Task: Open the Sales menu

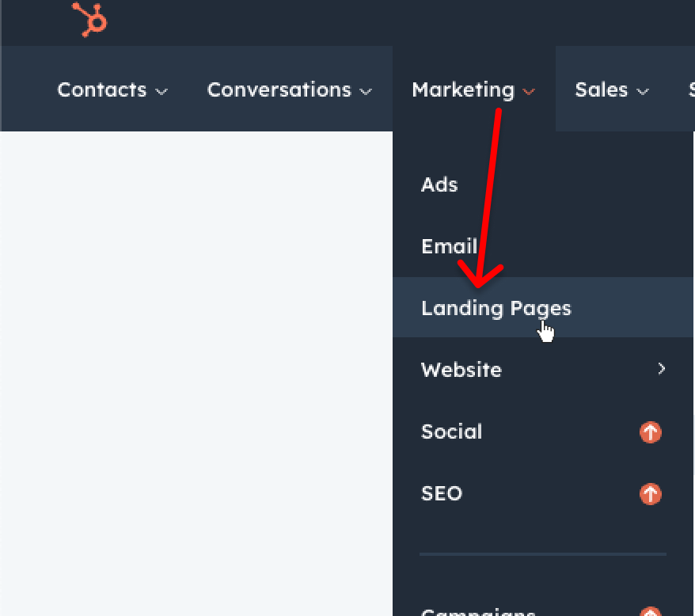Action: click(602, 90)
